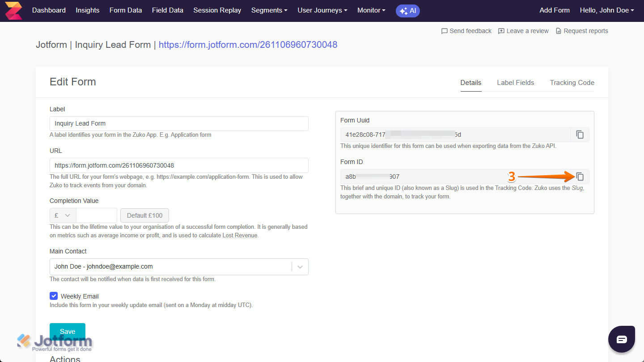Open the chat support widget
This screenshot has width=644, height=362.
tap(621, 339)
